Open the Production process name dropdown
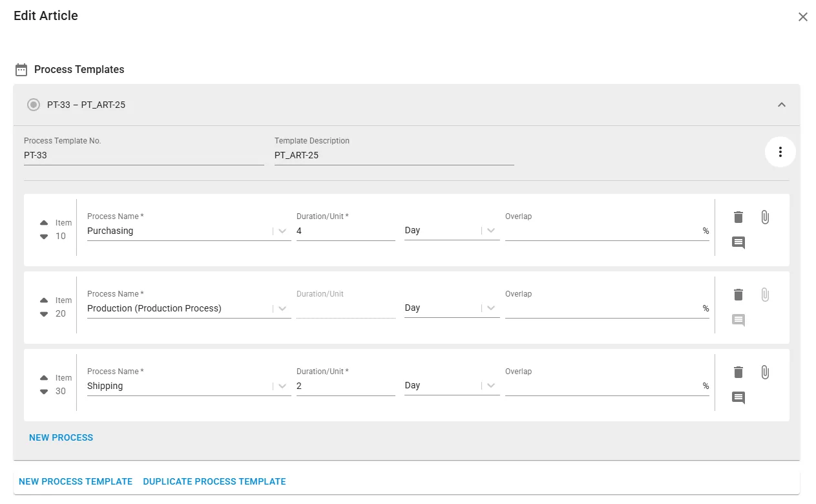The width and height of the screenshot is (816, 504). 283,308
